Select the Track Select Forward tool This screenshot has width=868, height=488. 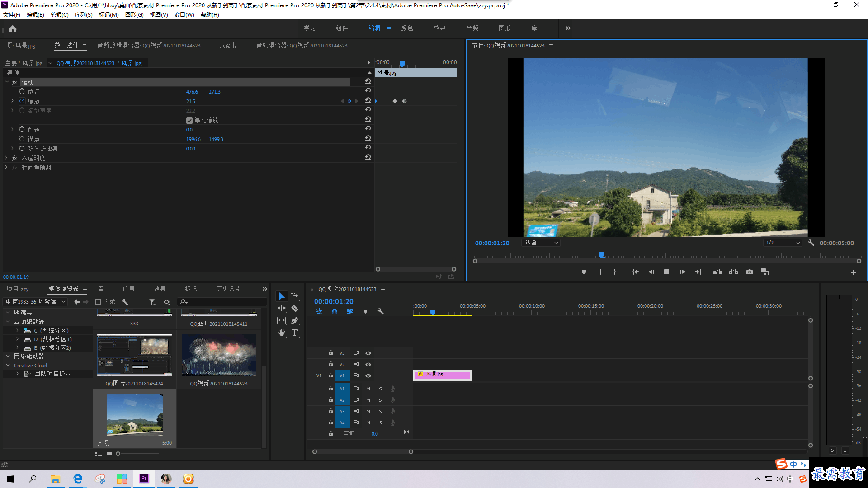[295, 296]
